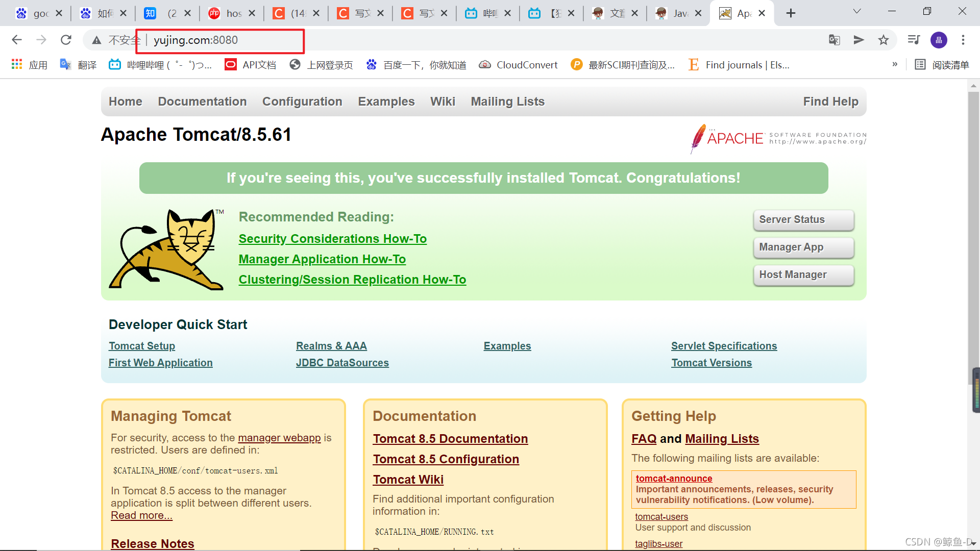Open the Tomcat Versions link
Viewport: 980px width, 551px height.
click(x=712, y=363)
